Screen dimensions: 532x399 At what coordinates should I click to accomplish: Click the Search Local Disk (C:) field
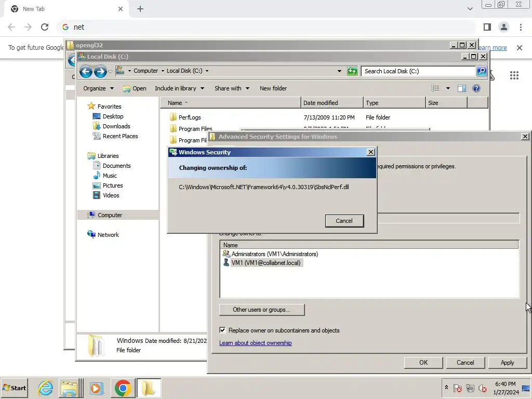[x=418, y=71]
